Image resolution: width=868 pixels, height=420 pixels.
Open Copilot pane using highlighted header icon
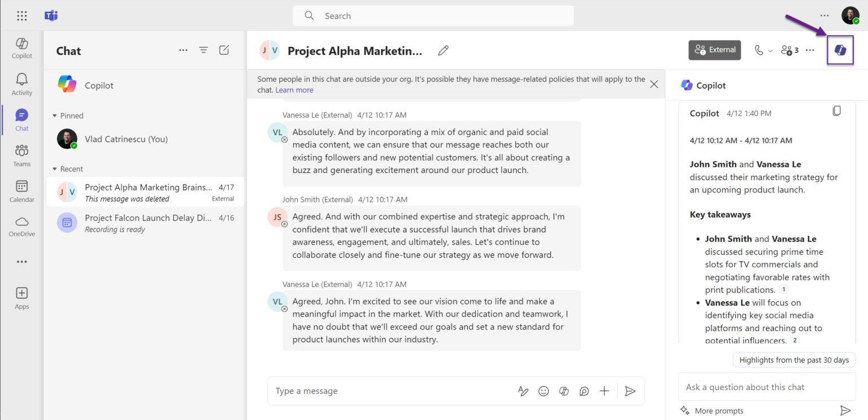(x=840, y=50)
